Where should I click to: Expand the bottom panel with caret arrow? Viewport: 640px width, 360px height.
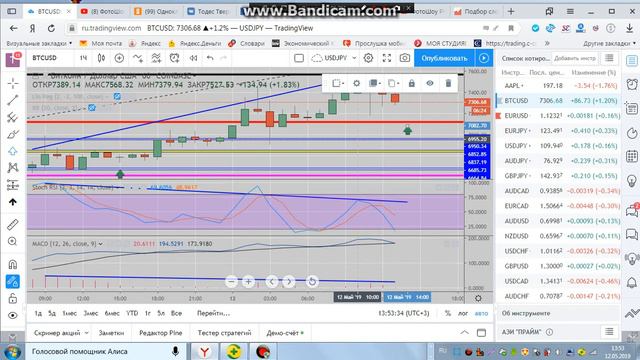[x=464, y=333]
